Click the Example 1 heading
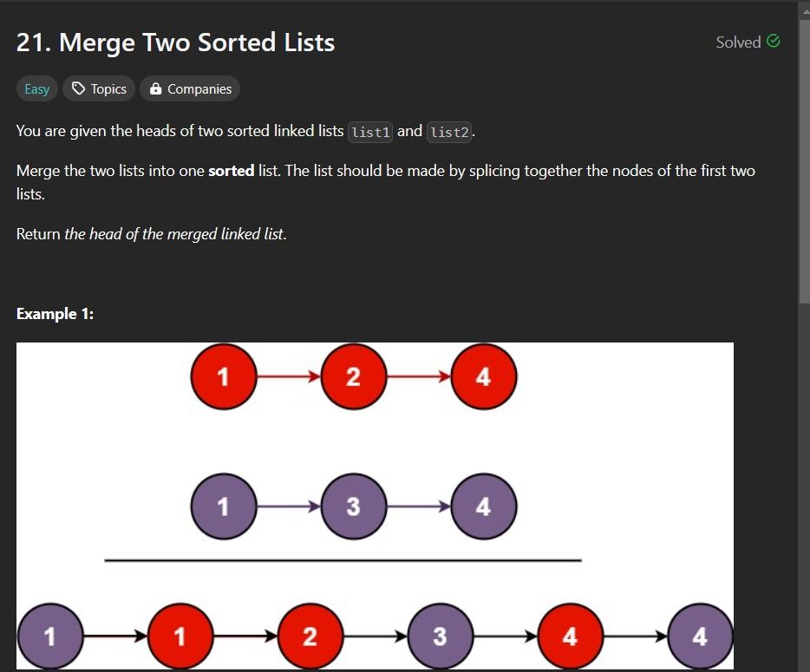Screen dimensions: 810x672 click(x=55, y=314)
